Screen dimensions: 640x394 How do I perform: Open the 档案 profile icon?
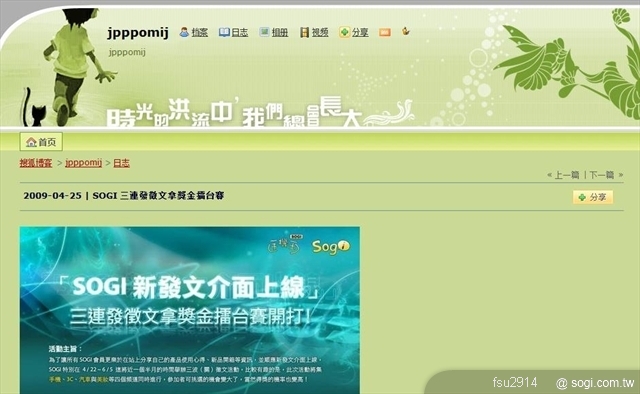pos(184,32)
